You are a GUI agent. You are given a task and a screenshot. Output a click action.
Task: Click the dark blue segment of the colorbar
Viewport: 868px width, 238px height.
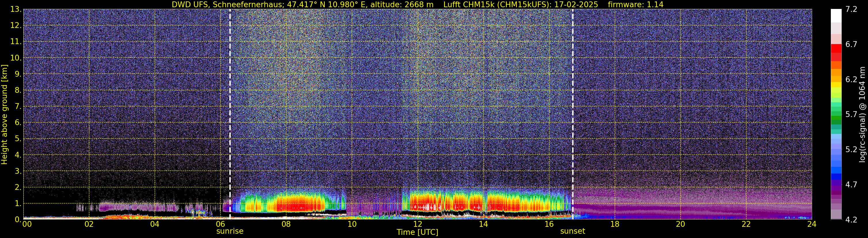click(x=836, y=177)
